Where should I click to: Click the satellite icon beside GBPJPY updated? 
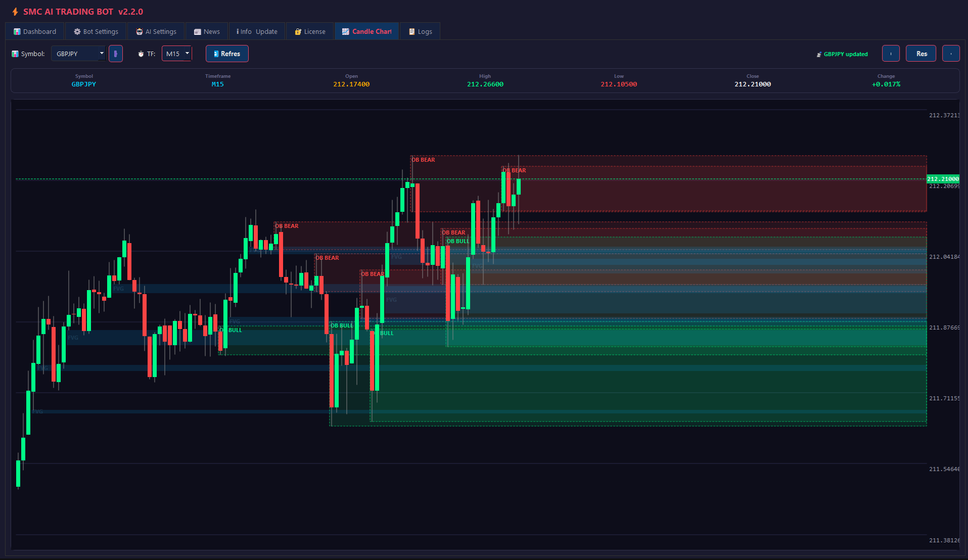(819, 54)
